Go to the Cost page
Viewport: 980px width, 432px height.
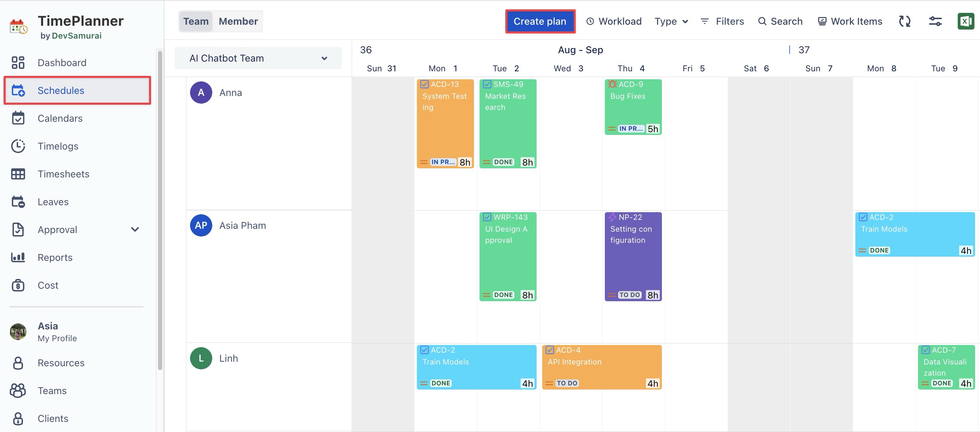coord(48,285)
